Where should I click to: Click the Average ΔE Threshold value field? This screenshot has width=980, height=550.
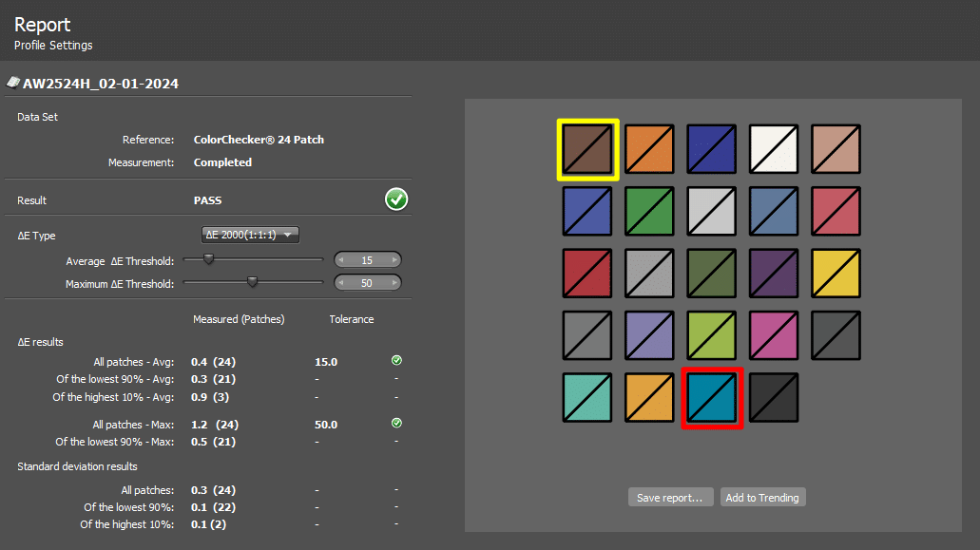pos(367,260)
